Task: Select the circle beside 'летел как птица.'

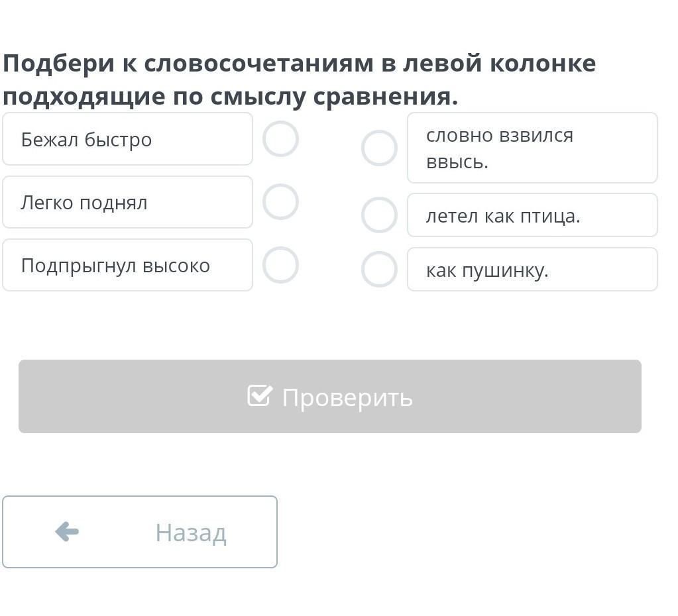Action: 379,215
